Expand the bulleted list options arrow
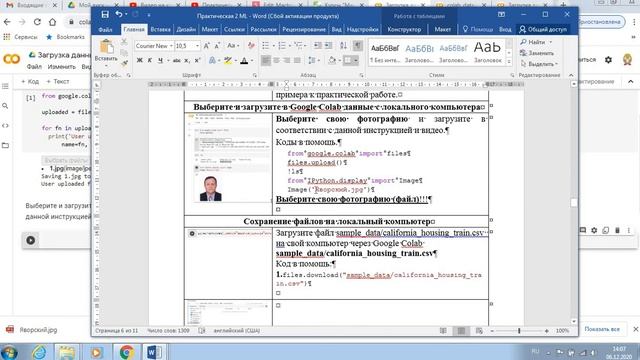The width and height of the screenshot is (640, 360). pyautogui.click(x=273, y=46)
